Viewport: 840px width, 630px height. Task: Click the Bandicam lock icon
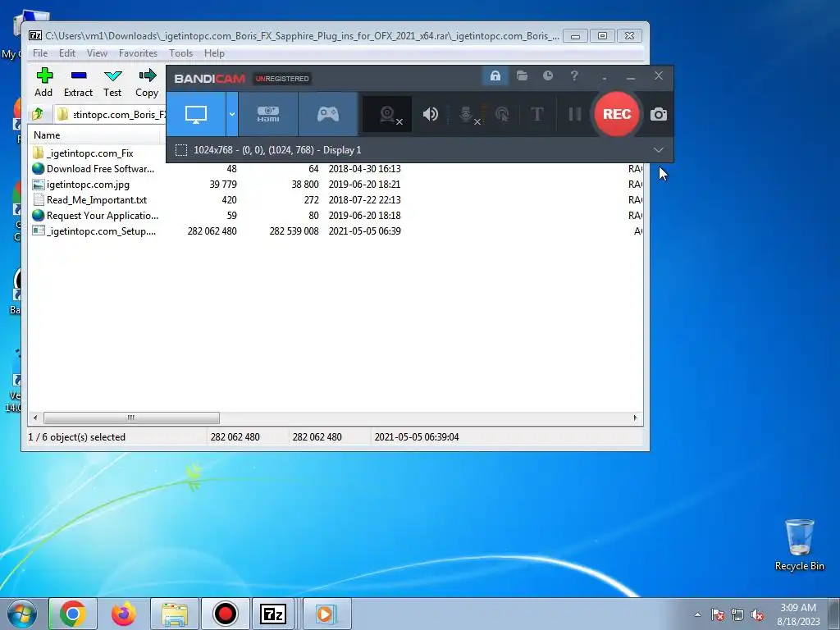(495, 76)
